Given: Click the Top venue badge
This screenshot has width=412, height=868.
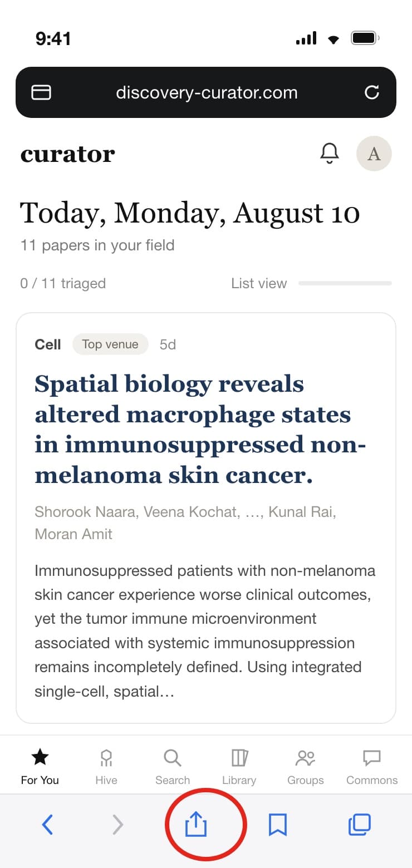Looking at the screenshot, I should [110, 344].
